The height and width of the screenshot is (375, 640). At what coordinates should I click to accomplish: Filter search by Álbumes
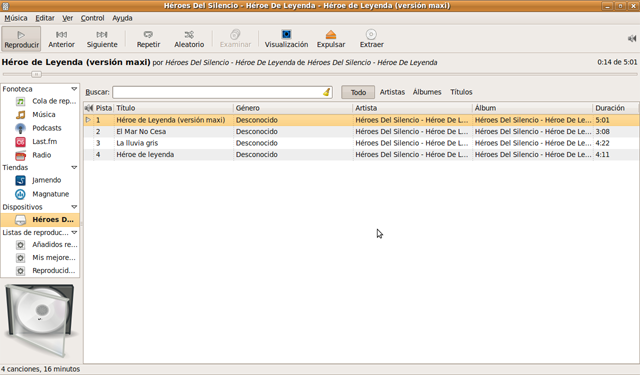coord(427,92)
